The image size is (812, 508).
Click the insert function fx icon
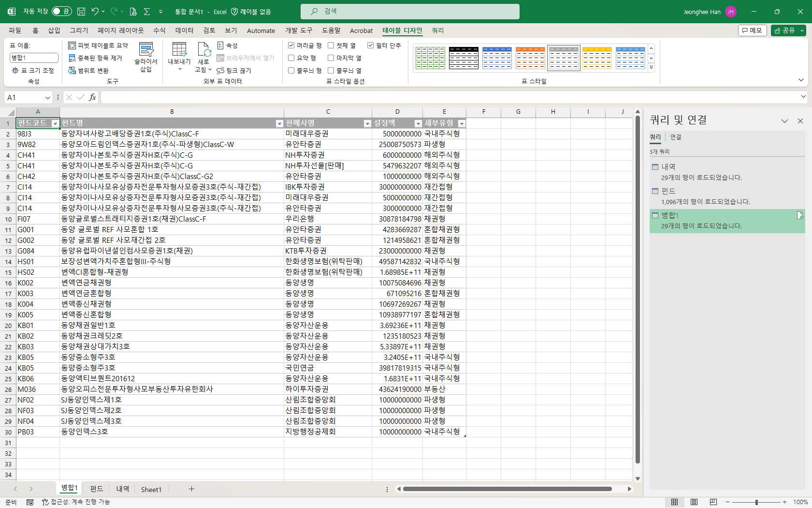(x=92, y=97)
